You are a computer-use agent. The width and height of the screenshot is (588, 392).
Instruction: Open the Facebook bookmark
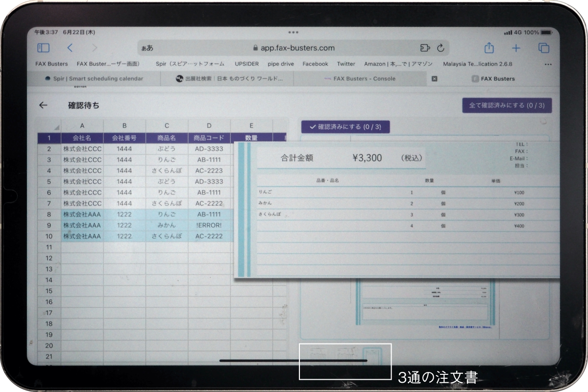click(315, 64)
